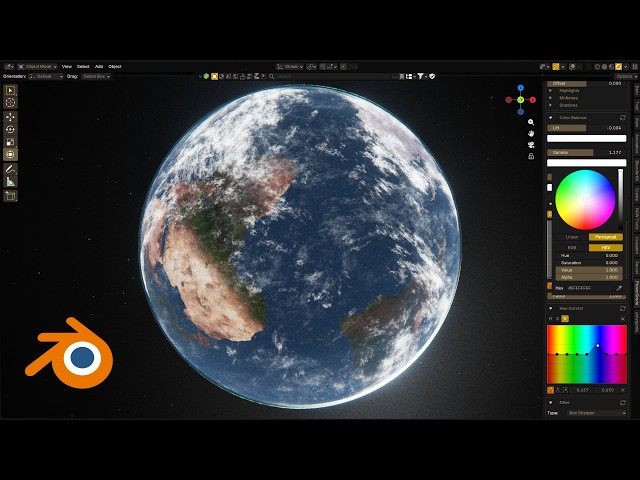640x480 pixels.
Task: Click the raised hue curve control point
Action: pyautogui.click(x=598, y=345)
